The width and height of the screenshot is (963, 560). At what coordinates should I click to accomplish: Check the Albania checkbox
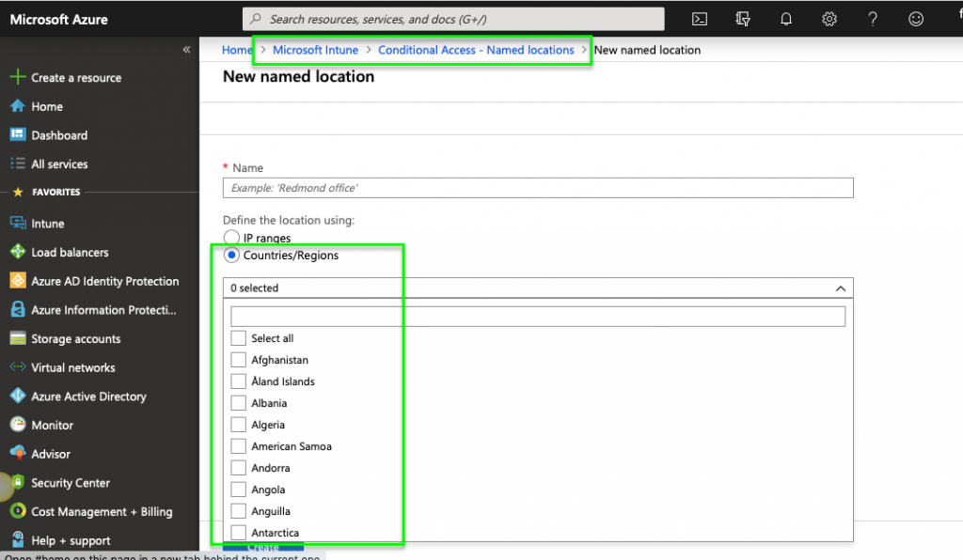pos(238,403)
